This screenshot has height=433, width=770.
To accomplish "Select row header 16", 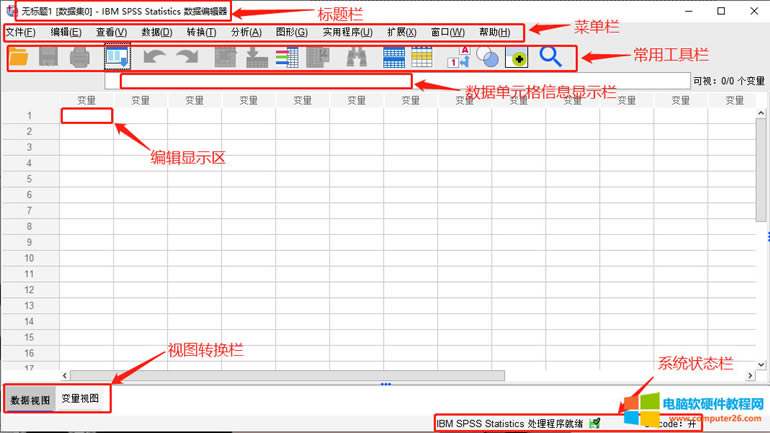I will (x=30, y=353).
